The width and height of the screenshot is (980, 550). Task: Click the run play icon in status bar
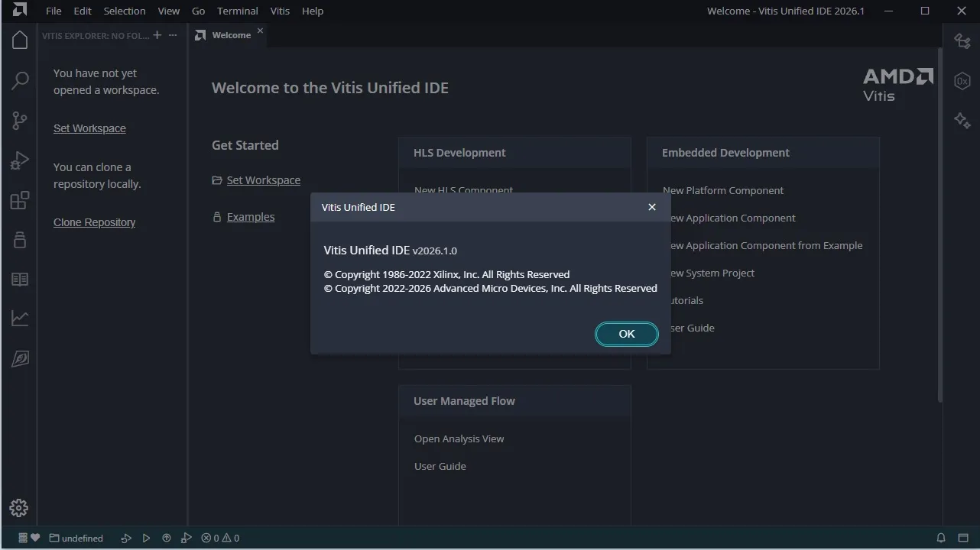tap(146, 538)
